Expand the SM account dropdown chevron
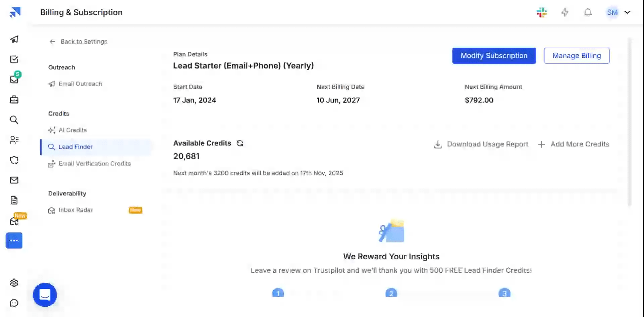644x317 pixels. [x=627, y=12]
